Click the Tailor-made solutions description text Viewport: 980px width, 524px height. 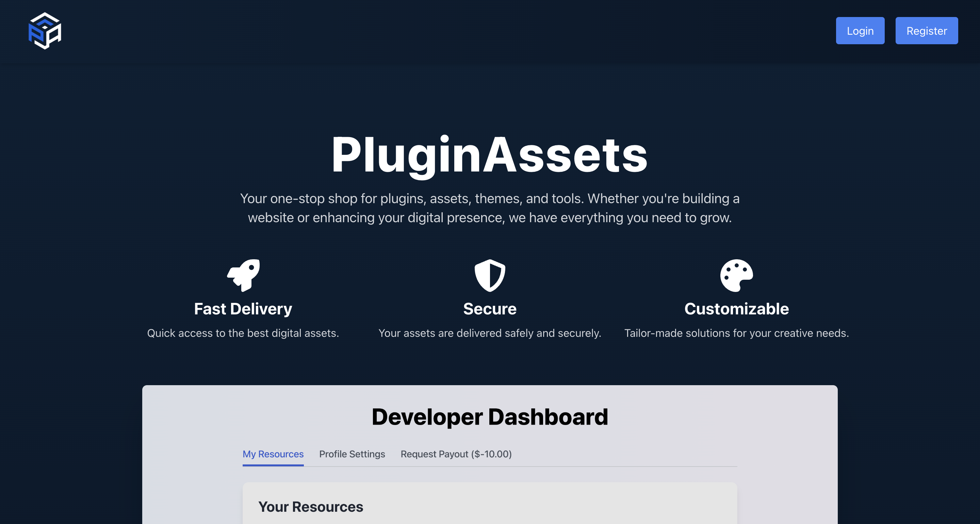point(736,333)
